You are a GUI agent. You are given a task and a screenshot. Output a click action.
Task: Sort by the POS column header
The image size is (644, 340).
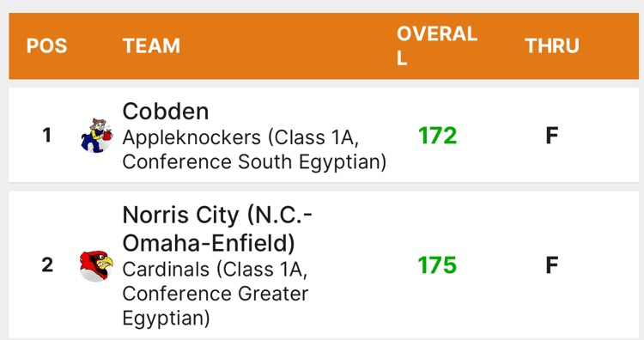(47, 46)
